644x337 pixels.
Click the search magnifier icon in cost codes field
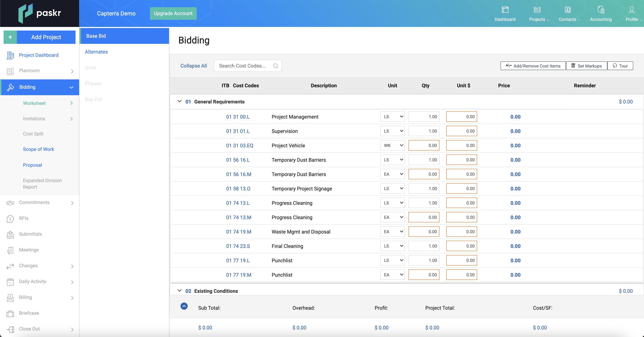pyautogui.click(x=275, y=66)
